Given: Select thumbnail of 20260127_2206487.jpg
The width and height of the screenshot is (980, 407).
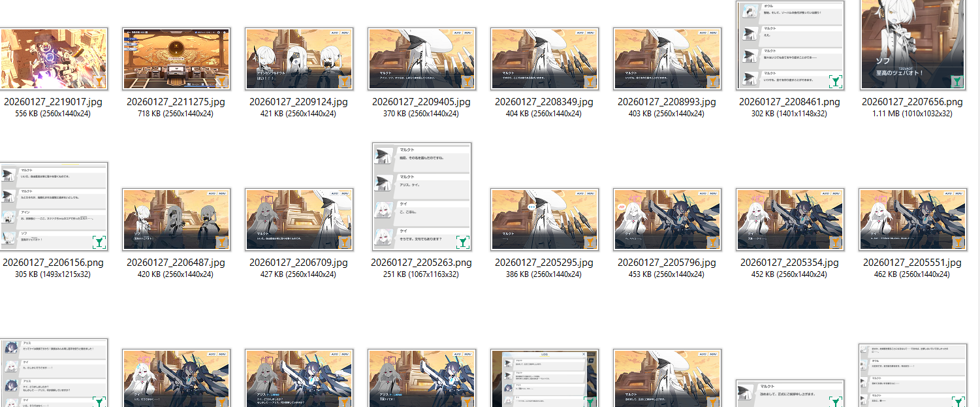Looking at the screenshot, I should [x=176, y=220].
